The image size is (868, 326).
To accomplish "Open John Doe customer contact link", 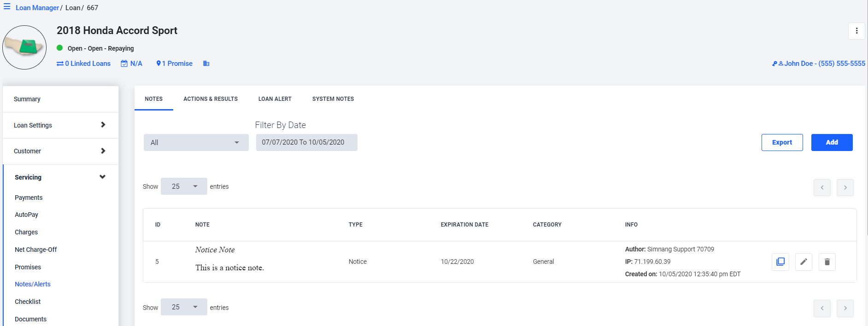I will pos(819,64).
